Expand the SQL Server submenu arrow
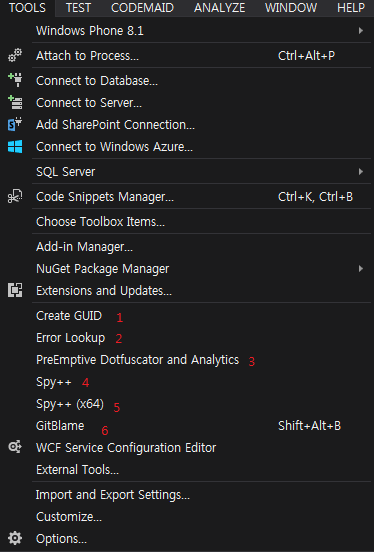Image resolution: width=374 pixels, height=552 pixels. pyautogui.click(x=361, y=171)
